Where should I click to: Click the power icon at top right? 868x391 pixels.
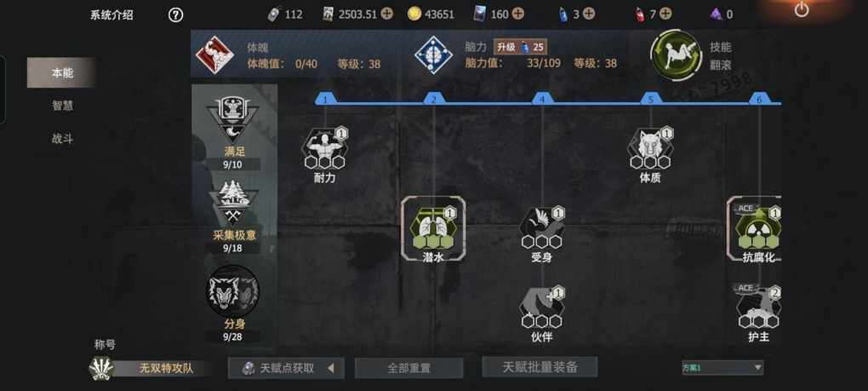[802, 9]
